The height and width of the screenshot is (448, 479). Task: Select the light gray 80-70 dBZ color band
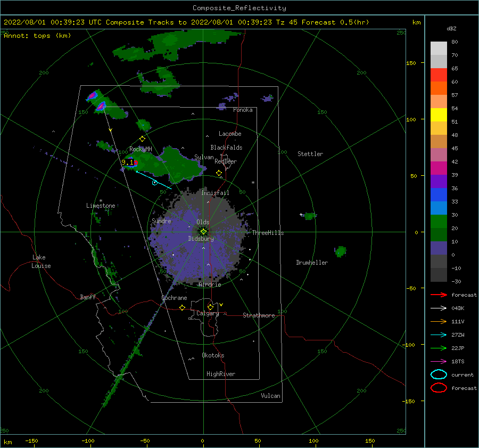click(439, 48)
